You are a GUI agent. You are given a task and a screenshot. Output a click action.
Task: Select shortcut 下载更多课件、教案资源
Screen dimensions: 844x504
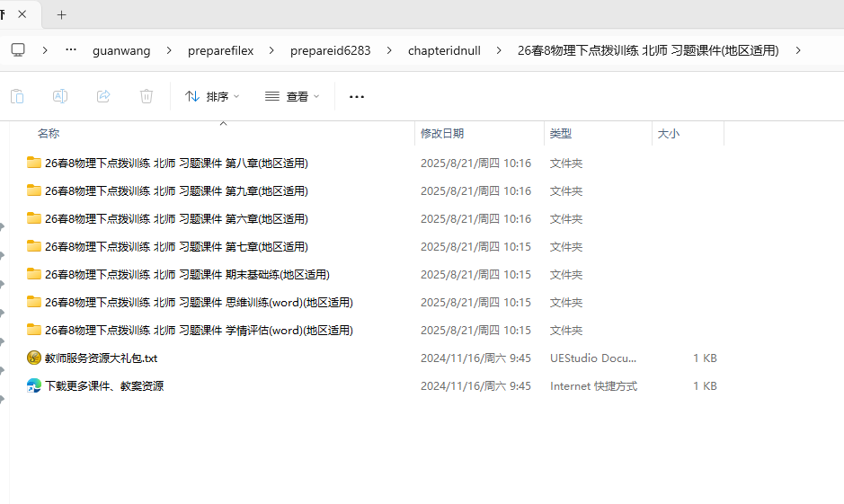(x=104, y=386)
